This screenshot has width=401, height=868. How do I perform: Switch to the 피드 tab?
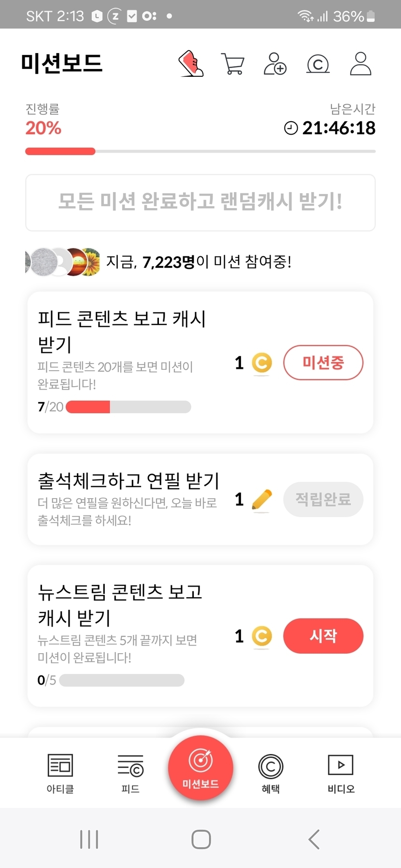coord(130,773)
